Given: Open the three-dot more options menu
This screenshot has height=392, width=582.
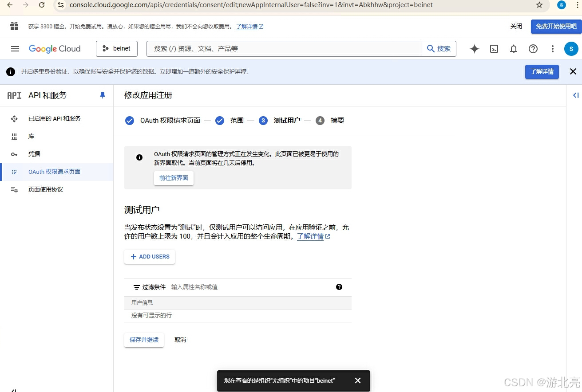Looking at the screenshot, I should click(x=553, y=49).
